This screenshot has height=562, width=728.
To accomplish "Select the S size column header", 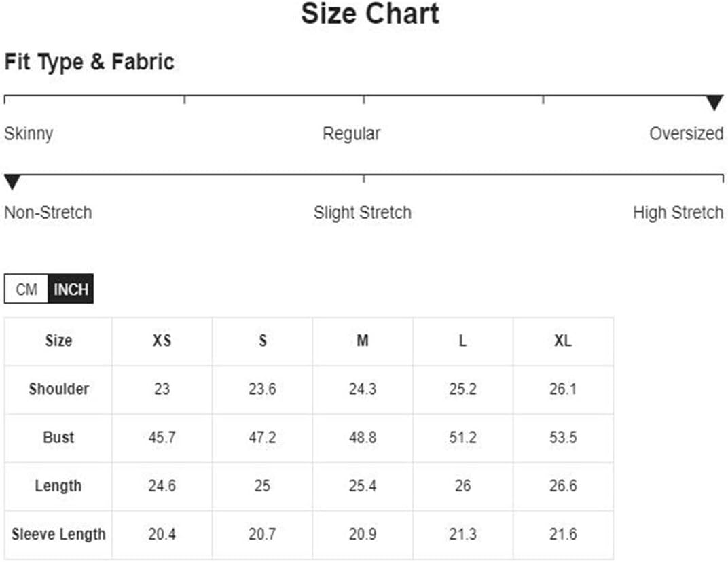I will (x=262, y=341).
